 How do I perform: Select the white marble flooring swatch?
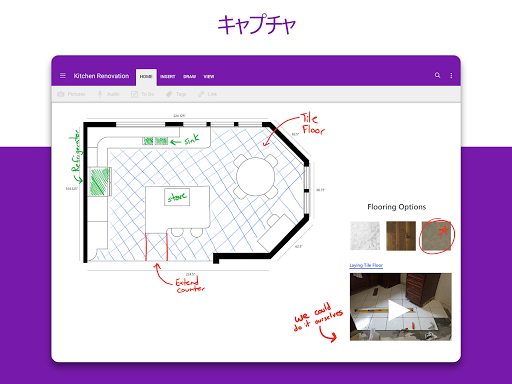[x=365, y=236]
